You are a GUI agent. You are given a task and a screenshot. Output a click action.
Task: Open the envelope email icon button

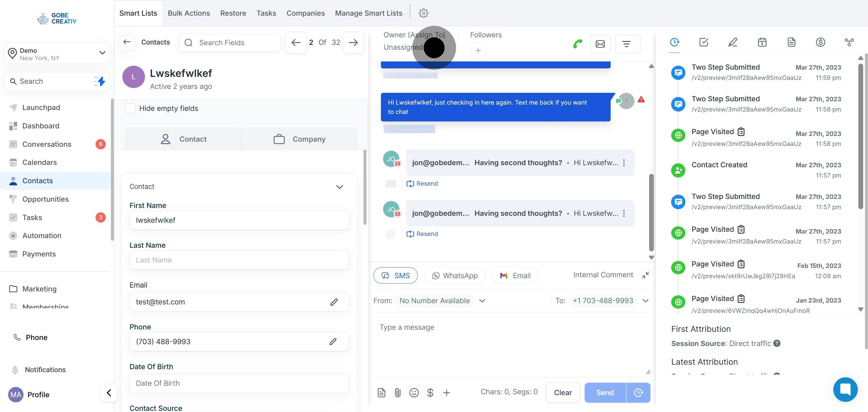[600, 44]
